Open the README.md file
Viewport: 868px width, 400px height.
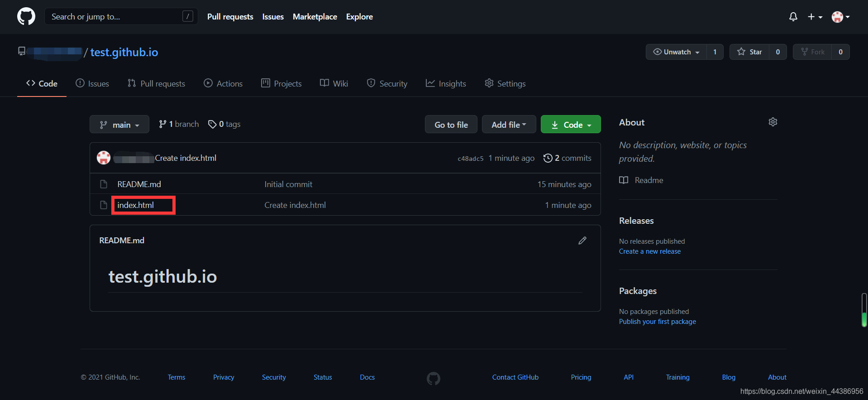pos(139,184)
